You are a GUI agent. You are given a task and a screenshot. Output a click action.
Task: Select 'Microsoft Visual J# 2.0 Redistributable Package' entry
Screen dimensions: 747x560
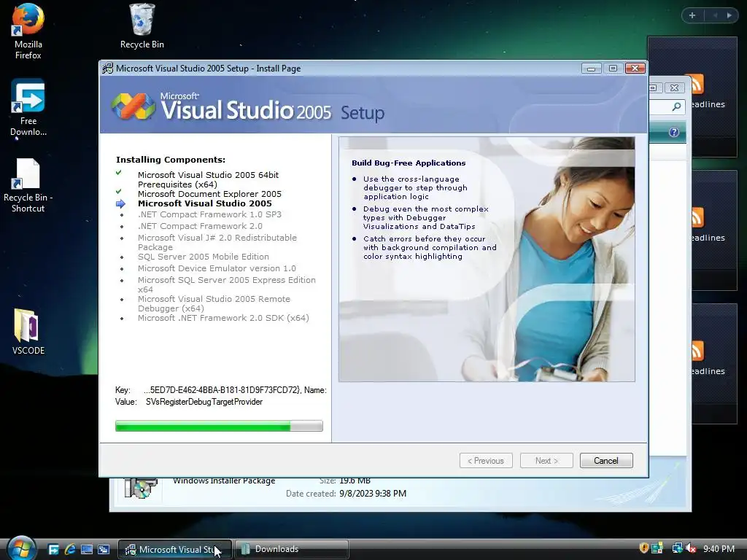click(217, 242)
